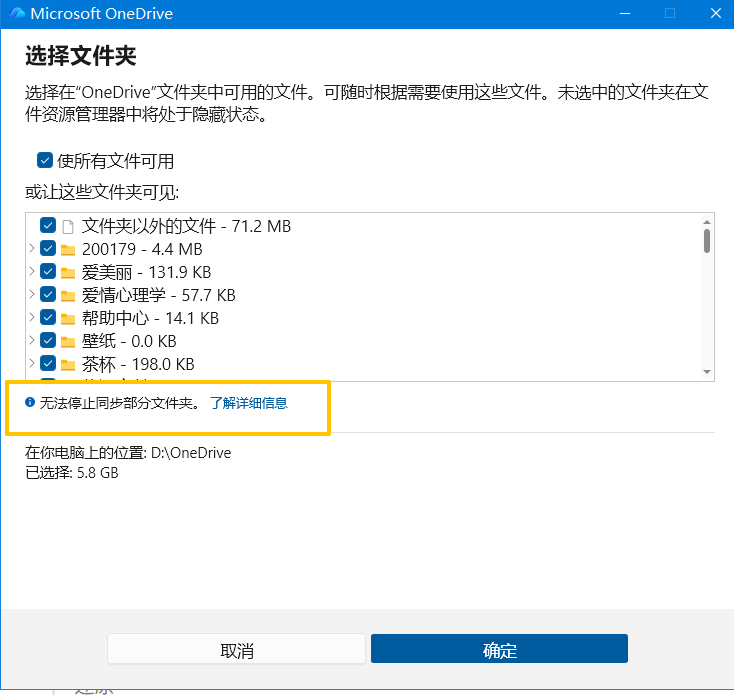
Task: Click the 已选择: 5.8 GB text
Action: click(72, 473)
